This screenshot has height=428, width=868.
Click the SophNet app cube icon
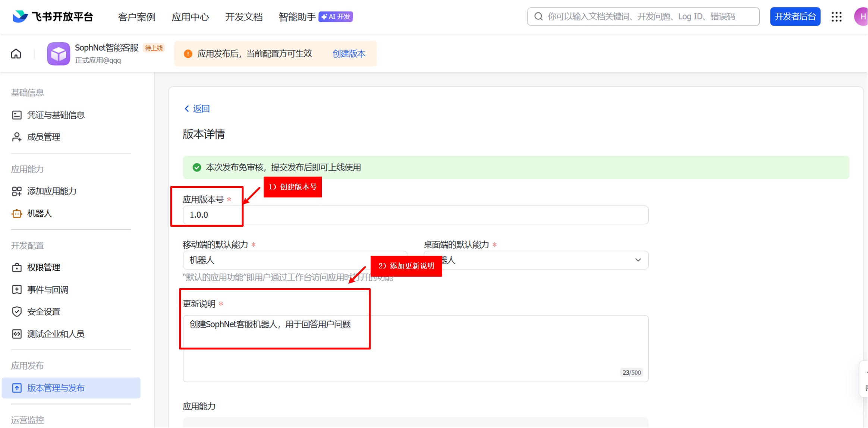pos(58,54)
